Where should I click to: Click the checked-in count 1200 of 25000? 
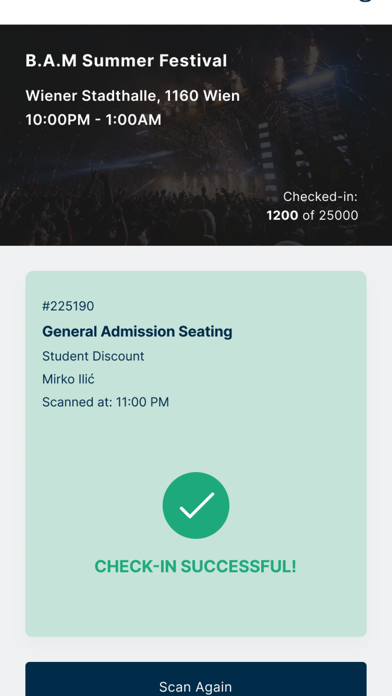pos(312,215)
